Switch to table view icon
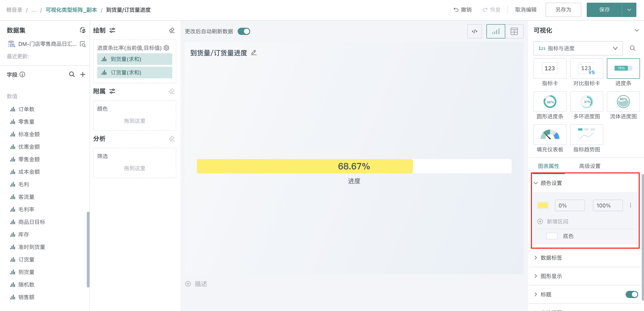The height and width of the screenshot is (311, 644). point(514,31)
